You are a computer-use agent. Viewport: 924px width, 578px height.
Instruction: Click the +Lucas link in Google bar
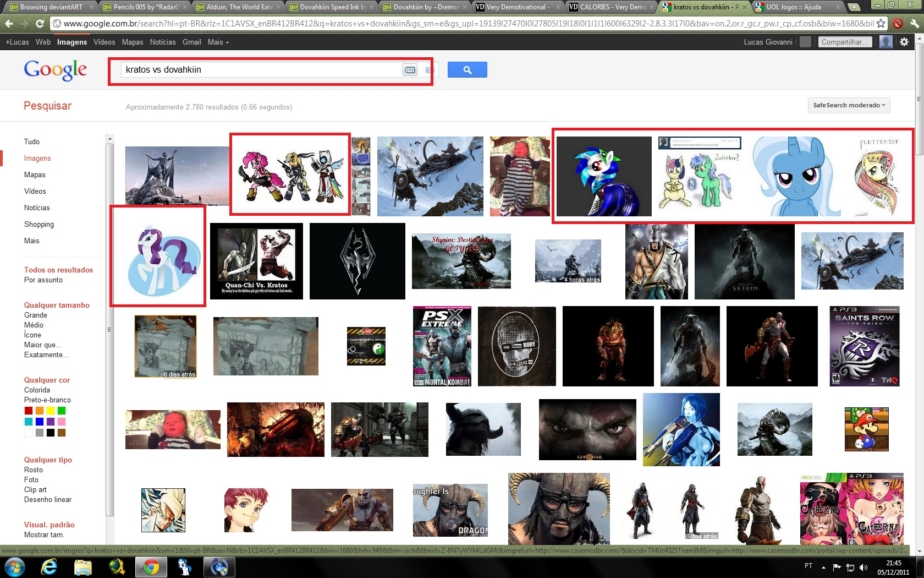(17, 42)
